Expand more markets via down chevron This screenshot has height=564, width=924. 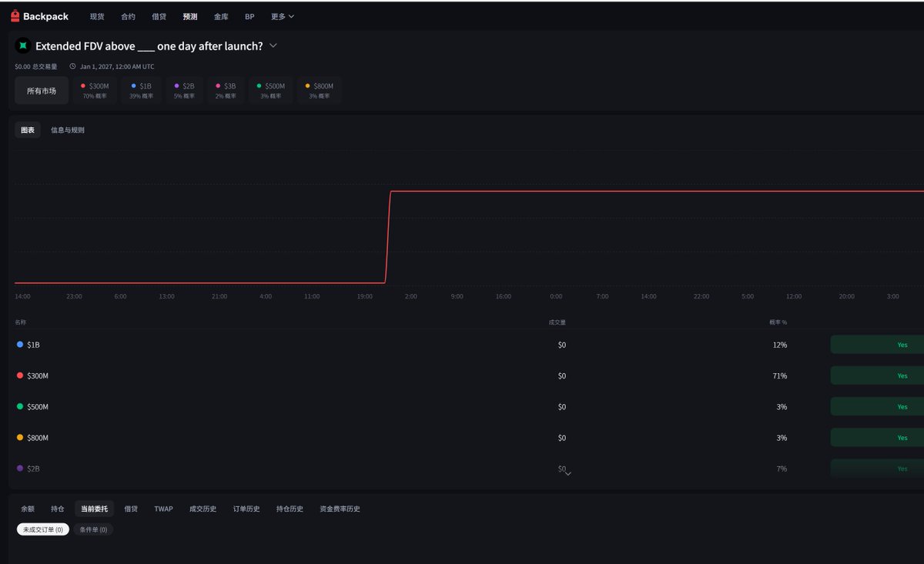click(x=568, y=474)
